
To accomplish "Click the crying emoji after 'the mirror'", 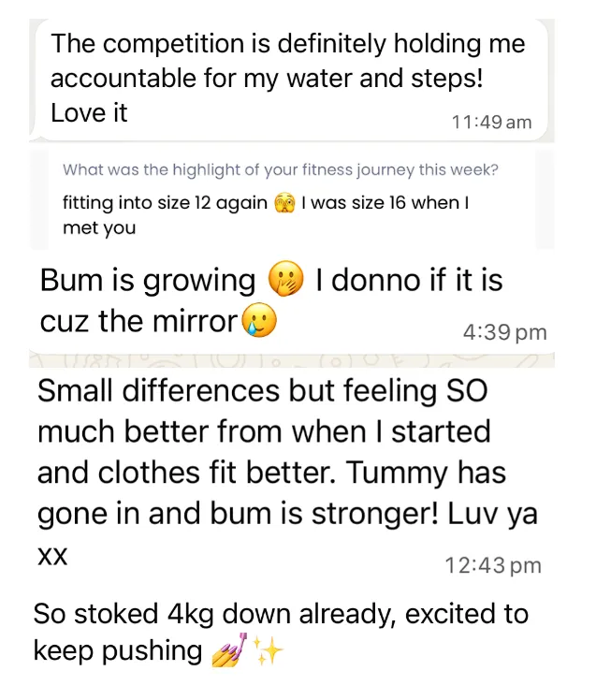I will (260, 323).
